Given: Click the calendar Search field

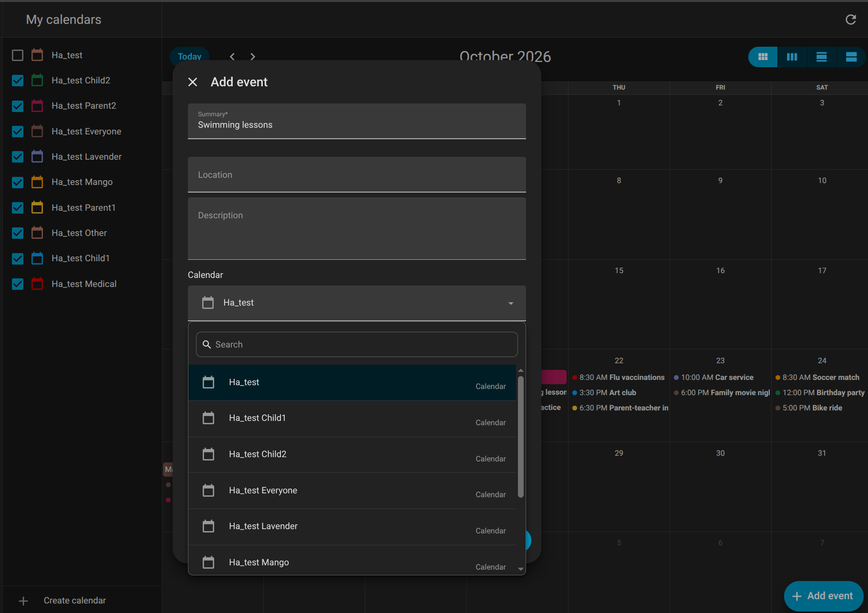Looking at the screenshot, I should [x=357, y=345].
